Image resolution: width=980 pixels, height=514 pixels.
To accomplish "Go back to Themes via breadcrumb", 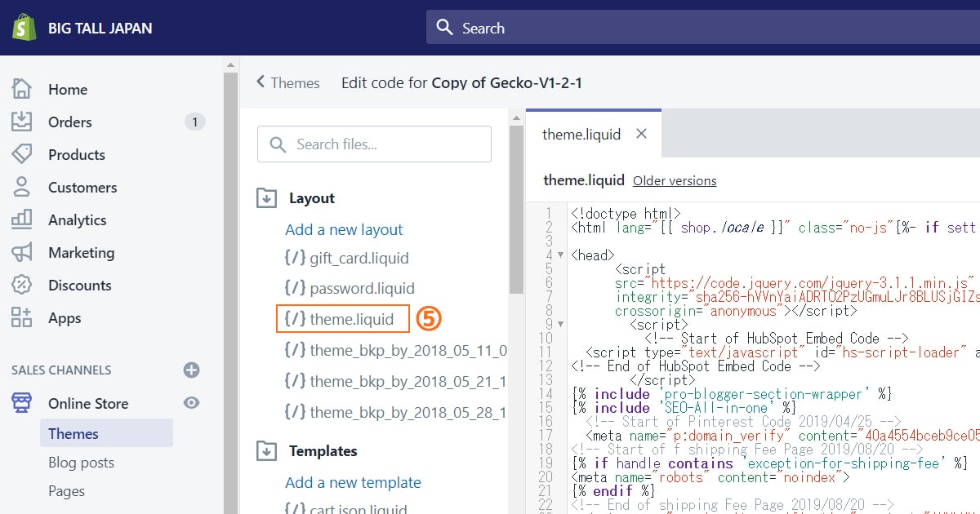I will point(288,82).
